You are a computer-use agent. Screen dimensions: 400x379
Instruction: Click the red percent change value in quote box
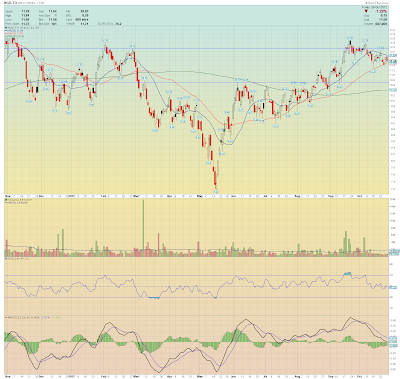[381, 11]
